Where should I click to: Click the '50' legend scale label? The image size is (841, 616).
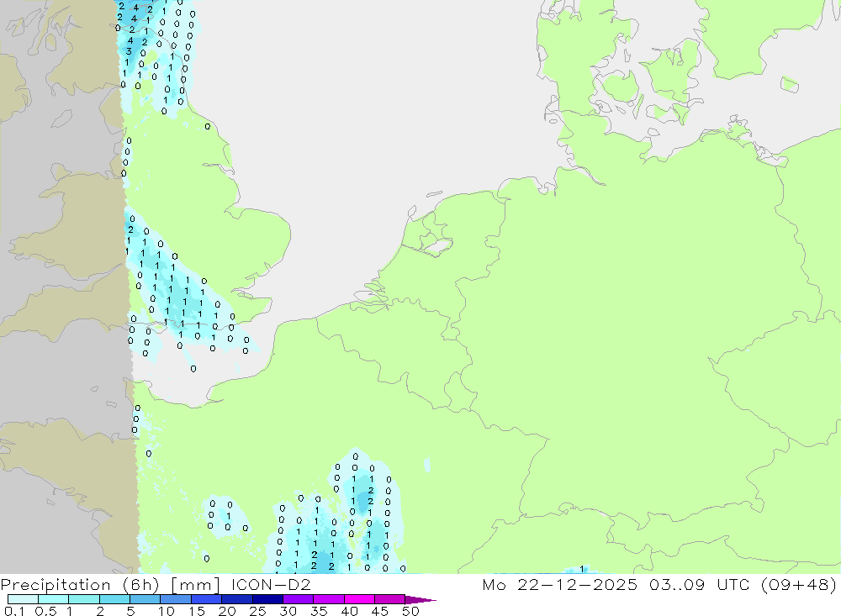pyautogui.click(x=410, y=611)
